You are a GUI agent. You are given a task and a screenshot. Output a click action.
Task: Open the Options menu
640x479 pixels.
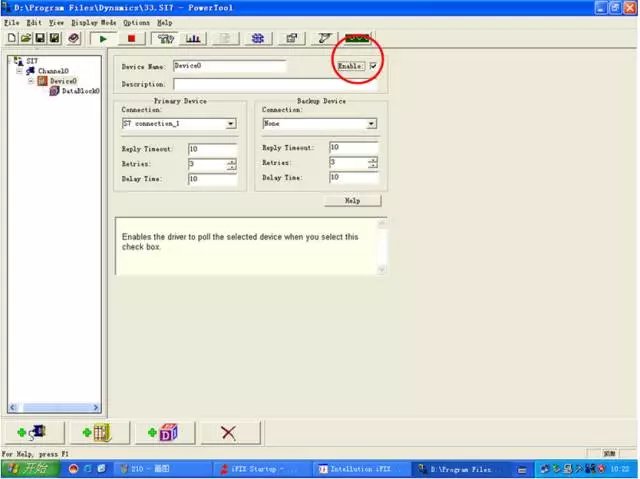click(x=136, y=22)
